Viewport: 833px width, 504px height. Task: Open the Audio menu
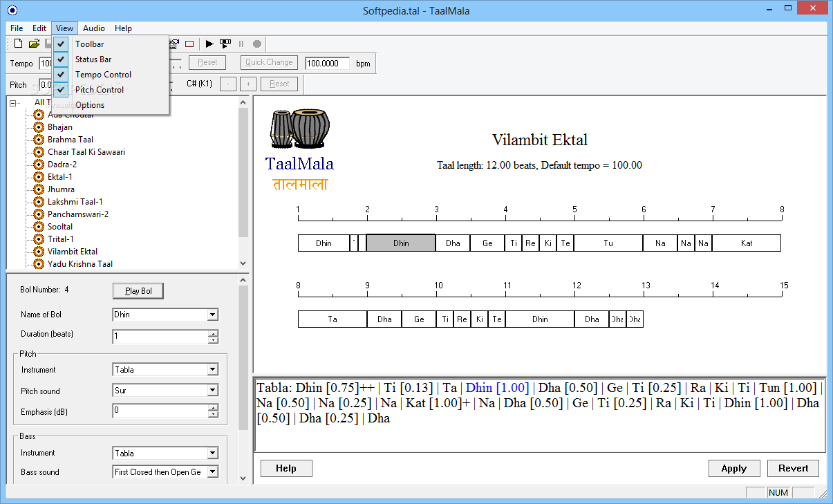94,28
